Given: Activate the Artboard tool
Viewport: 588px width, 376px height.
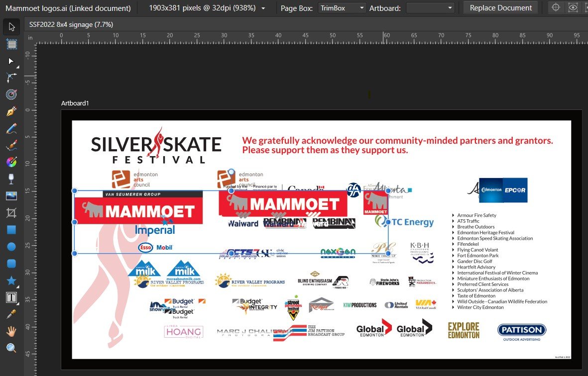Looking at the screenshot, I should tap(11, 44).
